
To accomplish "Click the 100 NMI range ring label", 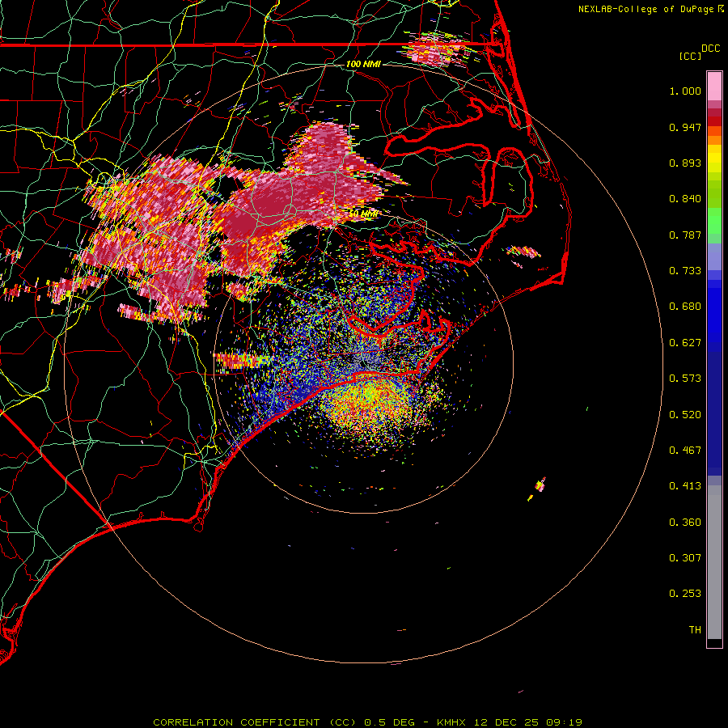I will (363, 64).
